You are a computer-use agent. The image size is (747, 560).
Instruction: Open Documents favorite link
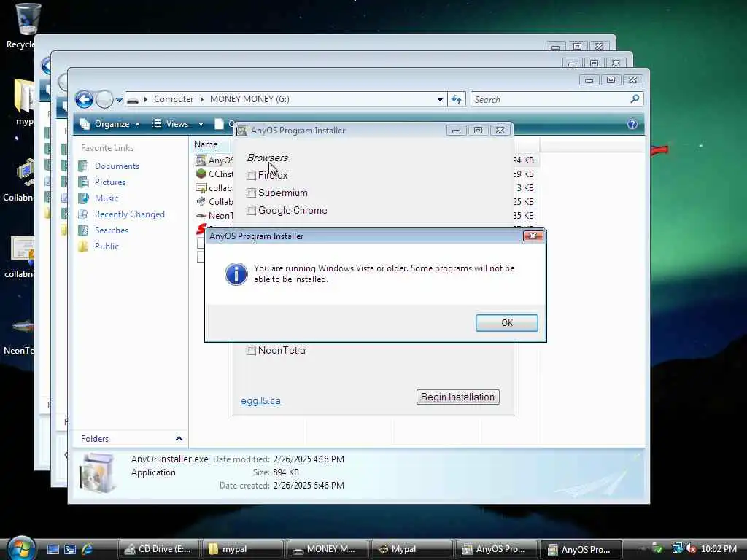[x=117, y=166]
